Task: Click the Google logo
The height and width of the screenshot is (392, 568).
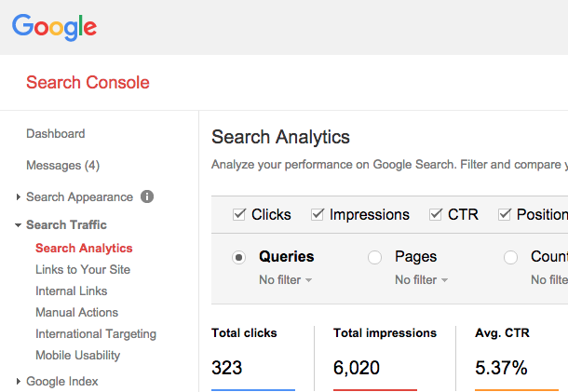Action: click(54, 27)
